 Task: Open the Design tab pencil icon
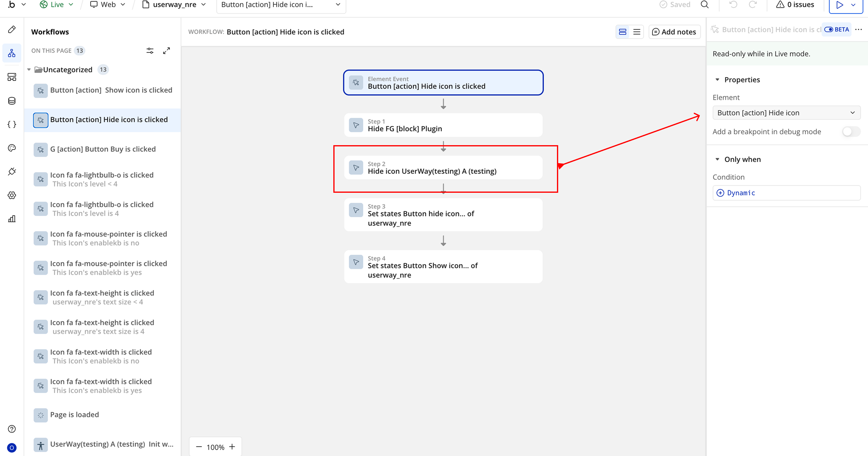[x=12, y=30]
